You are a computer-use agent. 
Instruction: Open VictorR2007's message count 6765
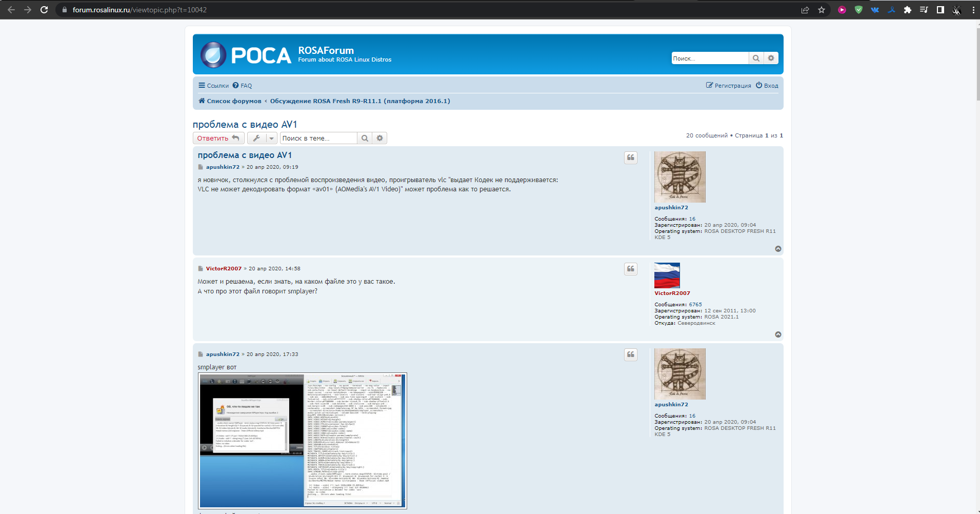click(695, 305)
